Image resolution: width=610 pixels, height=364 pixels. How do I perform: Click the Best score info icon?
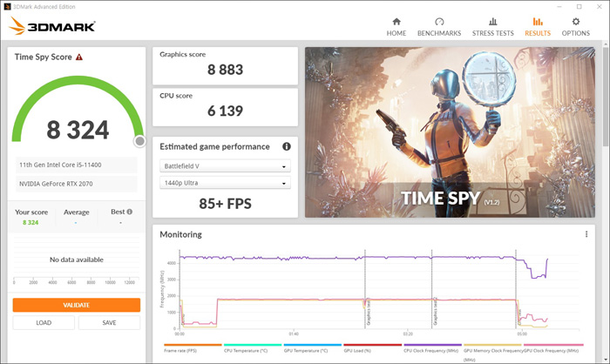(130, 212)
